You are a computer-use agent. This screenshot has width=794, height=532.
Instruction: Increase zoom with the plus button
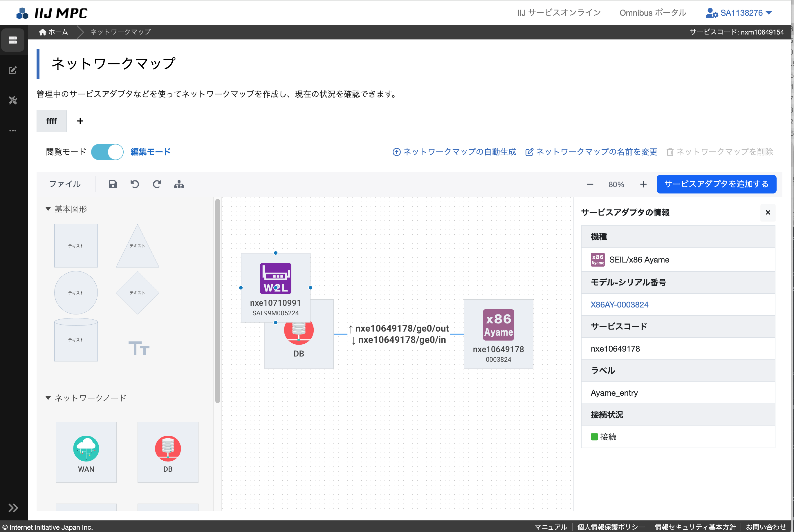[643, 184]
